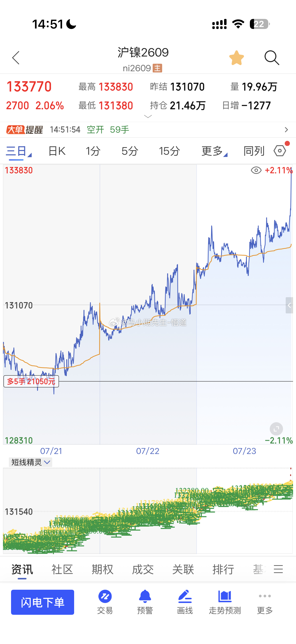296x644 pixels.
Task: Switch to the 日K tab
Action: [57, 151]
